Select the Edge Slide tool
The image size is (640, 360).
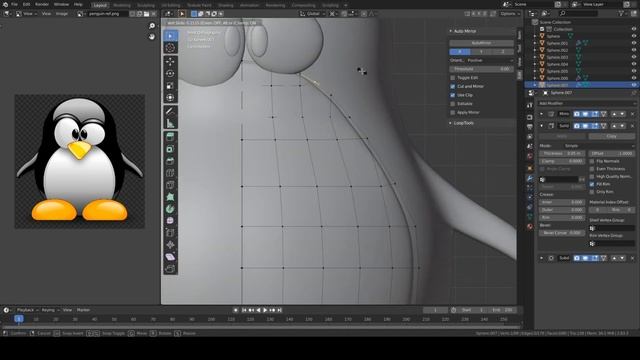[x=170, y=233]
